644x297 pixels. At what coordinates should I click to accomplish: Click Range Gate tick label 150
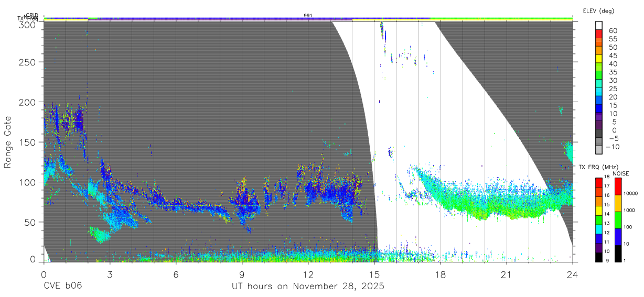point(27,142)
